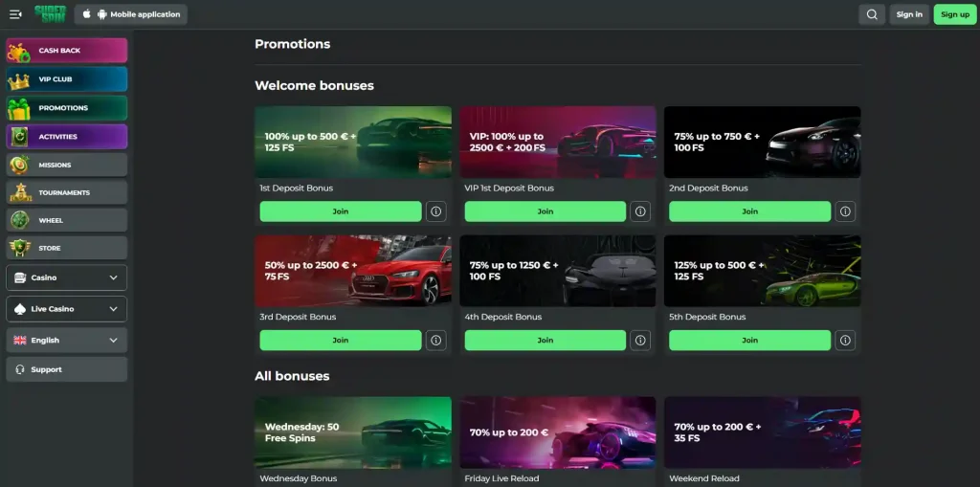The image size is (980, 487).
Task: Show info for 5th Deposit Bonus
Action: pyautogui.click(x=845, y=340)
